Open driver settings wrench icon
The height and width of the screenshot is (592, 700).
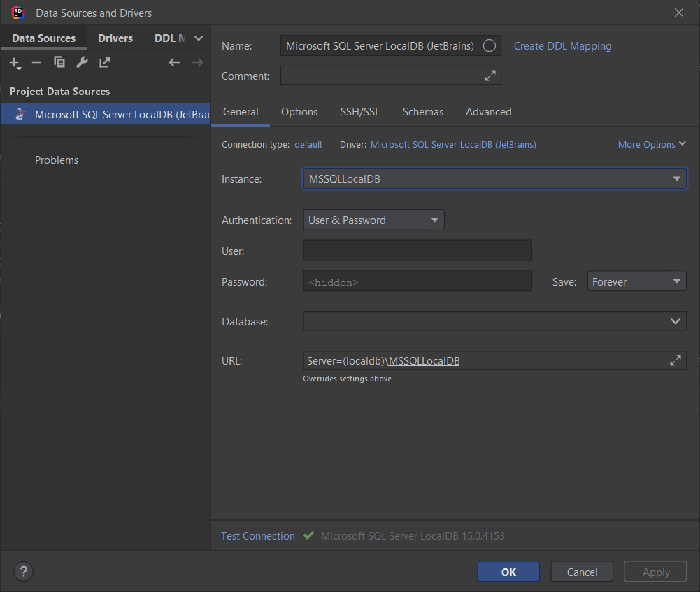82,63
